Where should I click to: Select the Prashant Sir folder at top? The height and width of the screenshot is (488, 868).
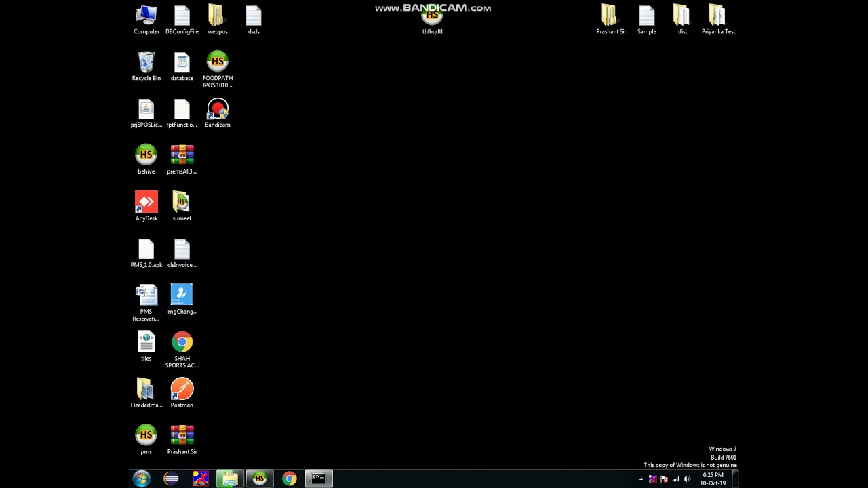[x=611, y=20]
